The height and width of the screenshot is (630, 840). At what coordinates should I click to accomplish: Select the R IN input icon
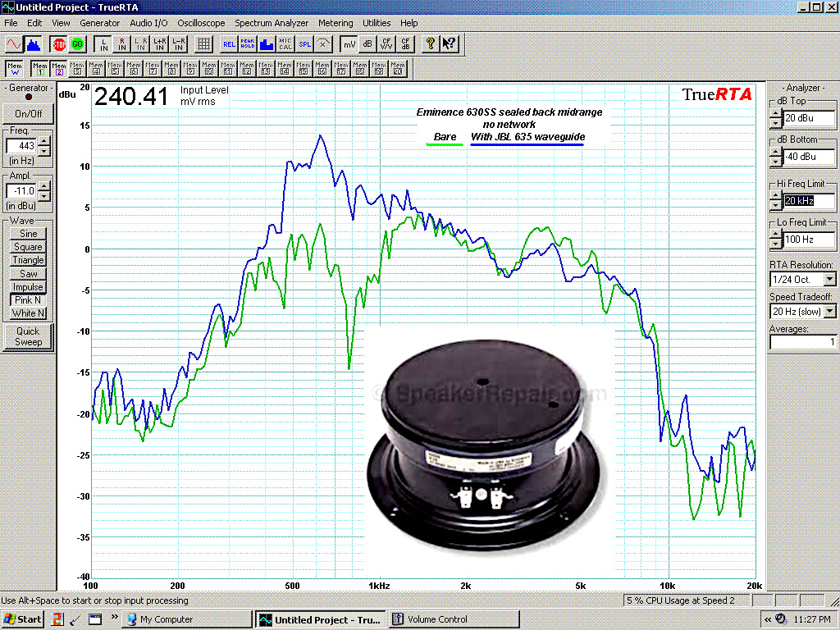(122, 44)
